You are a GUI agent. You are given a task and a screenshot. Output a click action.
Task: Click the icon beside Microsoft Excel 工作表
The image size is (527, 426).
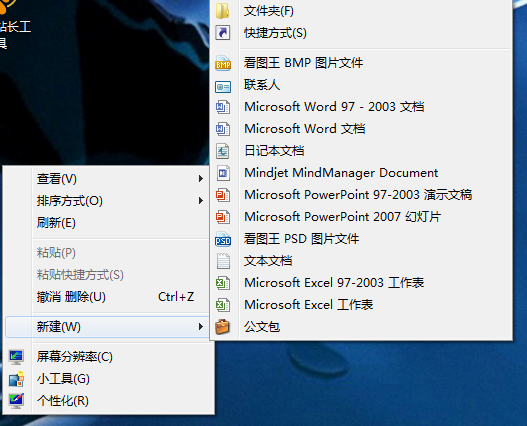(223, 305)
